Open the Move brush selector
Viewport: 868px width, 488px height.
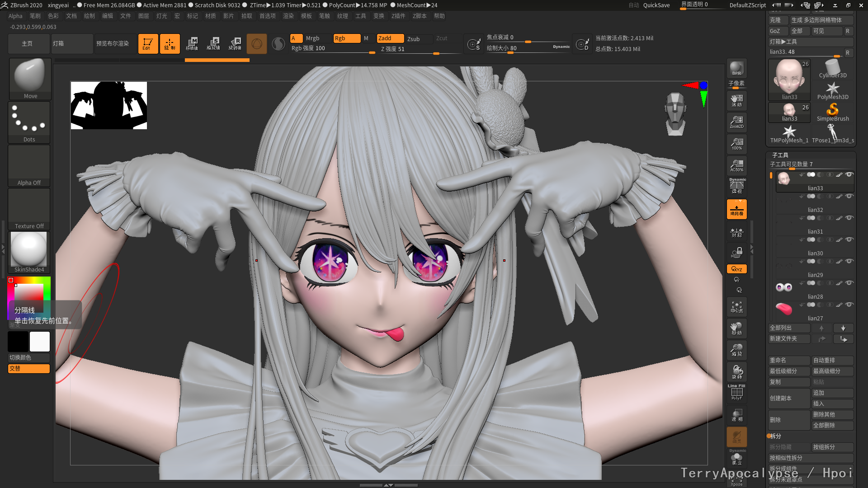click(30, 79)
